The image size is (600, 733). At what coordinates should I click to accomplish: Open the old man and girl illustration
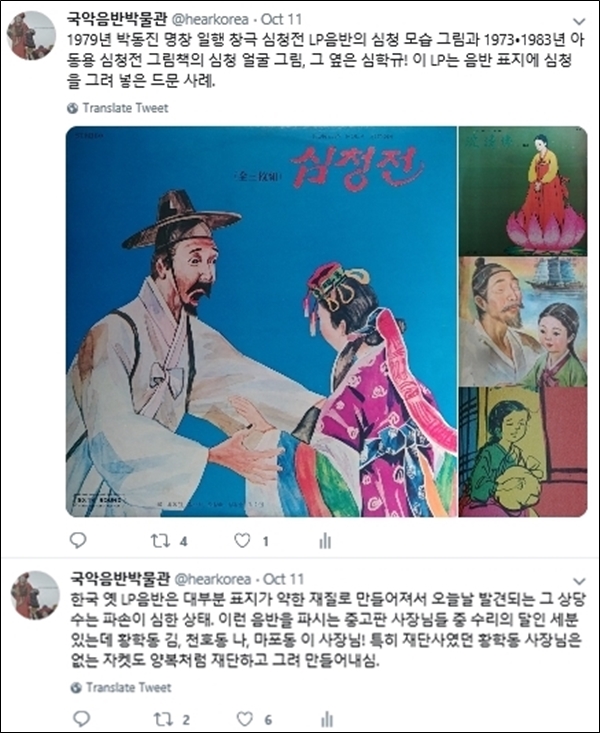(x=523, y=321)
